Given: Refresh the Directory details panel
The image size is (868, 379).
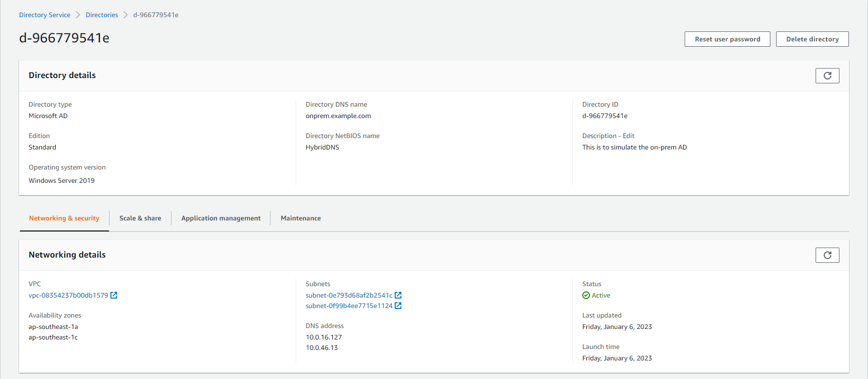Looking at the screenshot, I should [x=827, y=76].
